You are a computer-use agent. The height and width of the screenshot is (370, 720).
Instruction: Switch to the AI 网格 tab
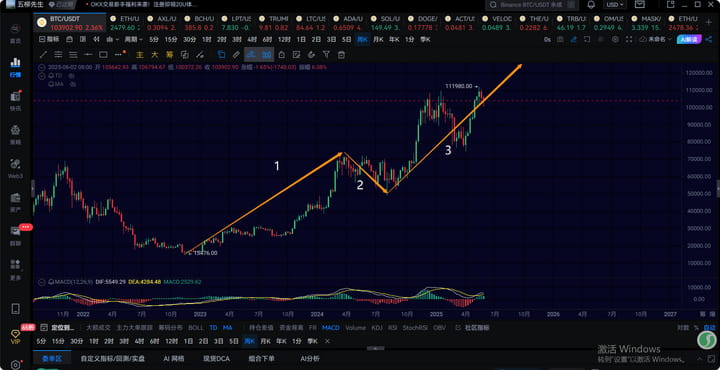(174, 359)
